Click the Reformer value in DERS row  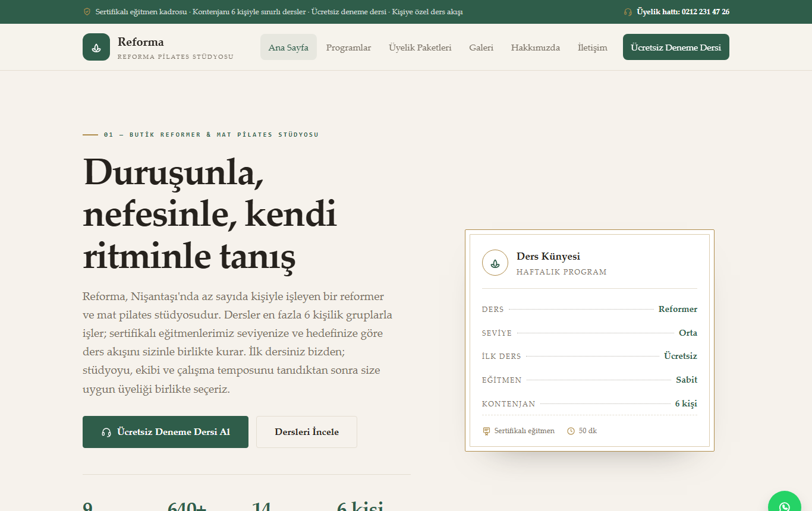click(678, 309)
